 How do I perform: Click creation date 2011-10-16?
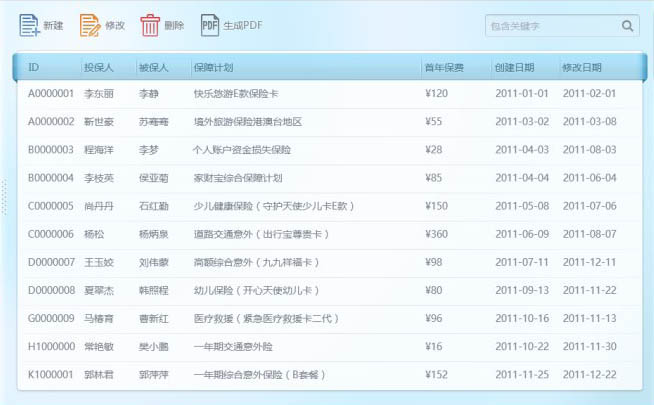point(522,319)
